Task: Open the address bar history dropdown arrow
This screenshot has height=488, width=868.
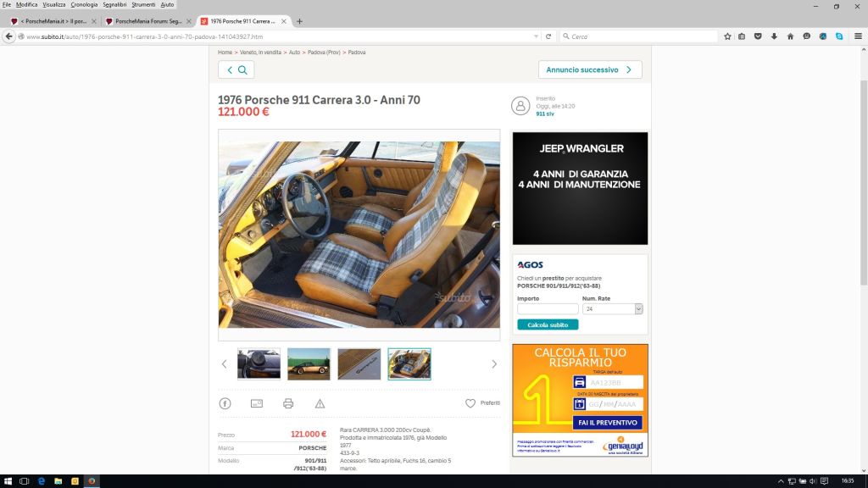Action: (x=536, y=36)
